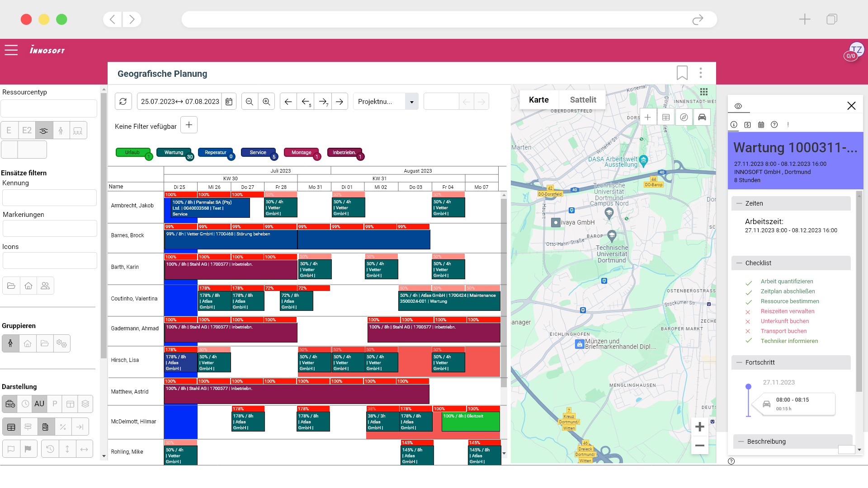Screen dimensions: 868x488
Task: Collapse the Checklist section
Action: click(x=740, y=263)
